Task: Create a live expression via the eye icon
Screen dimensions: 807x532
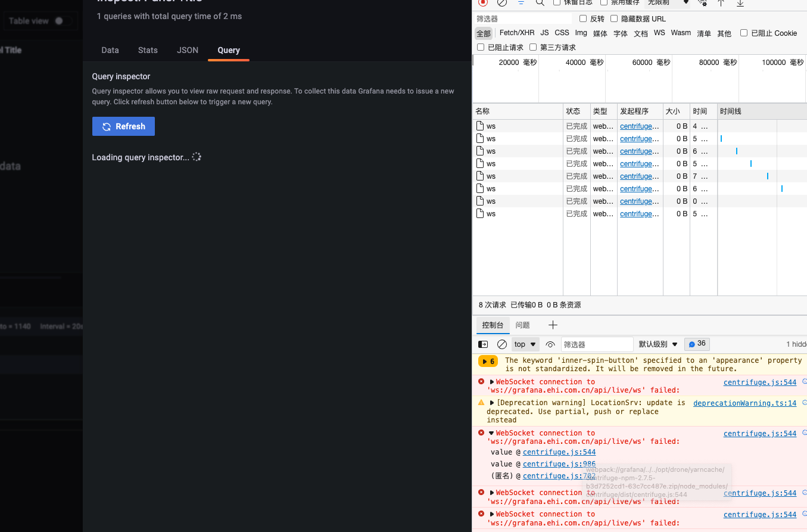Action: (550, 344)
